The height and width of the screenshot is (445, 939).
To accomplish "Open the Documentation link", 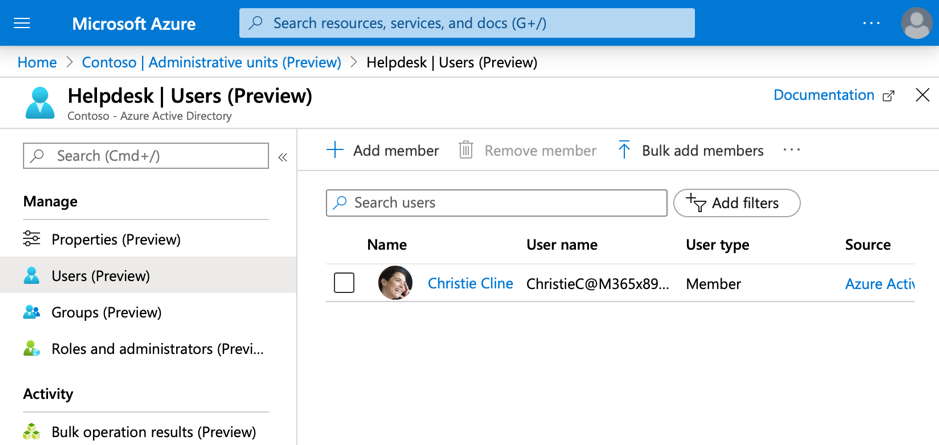I will pyautogui.click(x=824, y=95).
